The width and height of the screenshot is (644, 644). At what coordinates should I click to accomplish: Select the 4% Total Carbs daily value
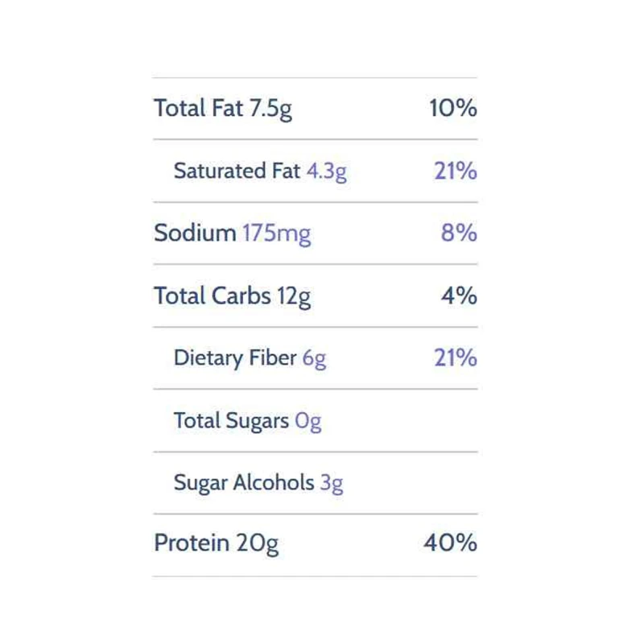(x=459, y=296)
